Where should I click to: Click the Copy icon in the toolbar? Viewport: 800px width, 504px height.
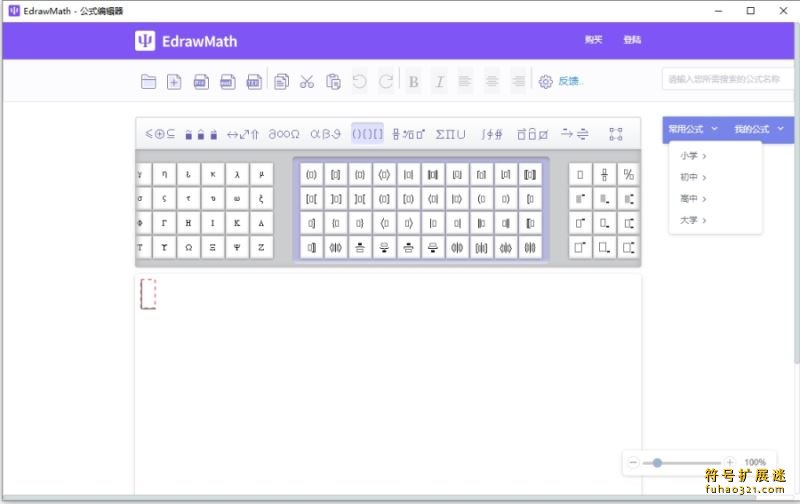[x=281, y=82]
